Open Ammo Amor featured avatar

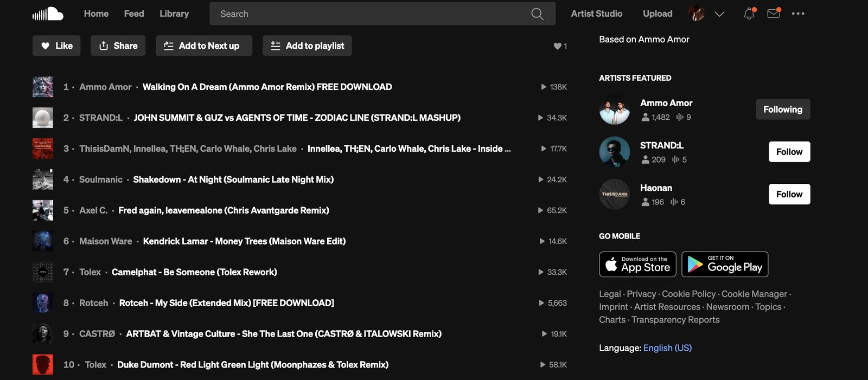615,110
